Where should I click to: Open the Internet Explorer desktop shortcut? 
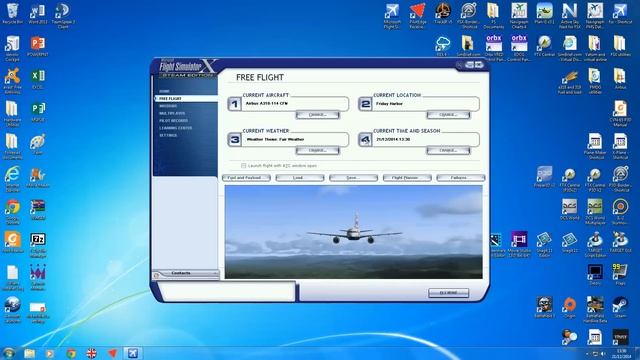(x=12, y=175)
